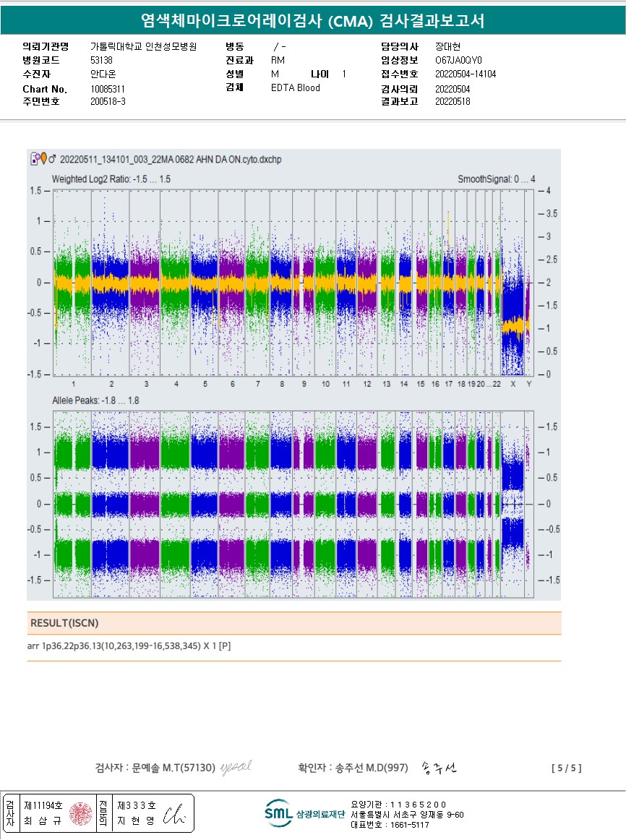Click the SmoothSignal range label

(496, 179)
